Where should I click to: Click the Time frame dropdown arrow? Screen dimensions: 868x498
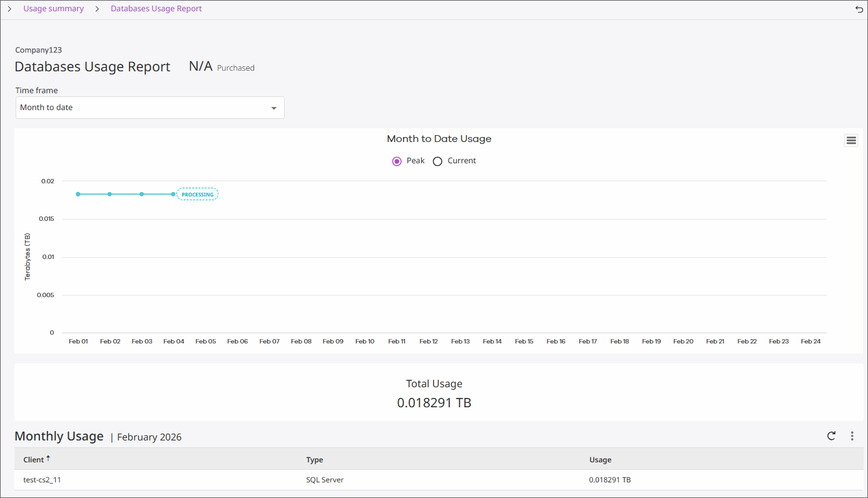pyautogui.click(x=273, y=108)
